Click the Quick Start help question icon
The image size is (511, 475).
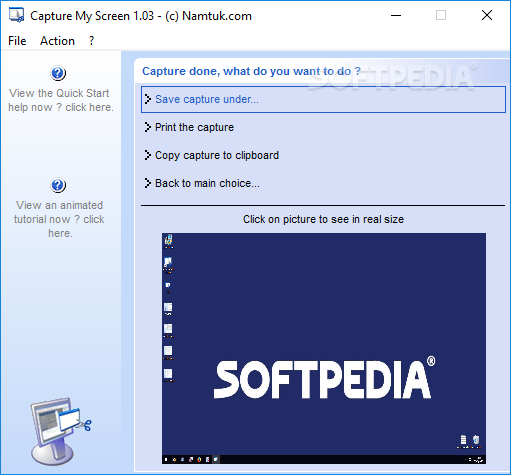point(58,73)
